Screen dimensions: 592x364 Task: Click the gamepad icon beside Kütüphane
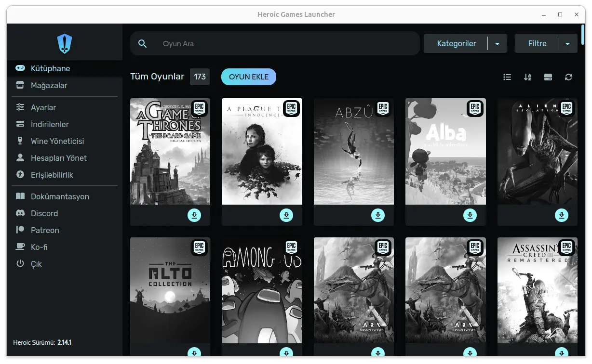click(x=20, y=68)
